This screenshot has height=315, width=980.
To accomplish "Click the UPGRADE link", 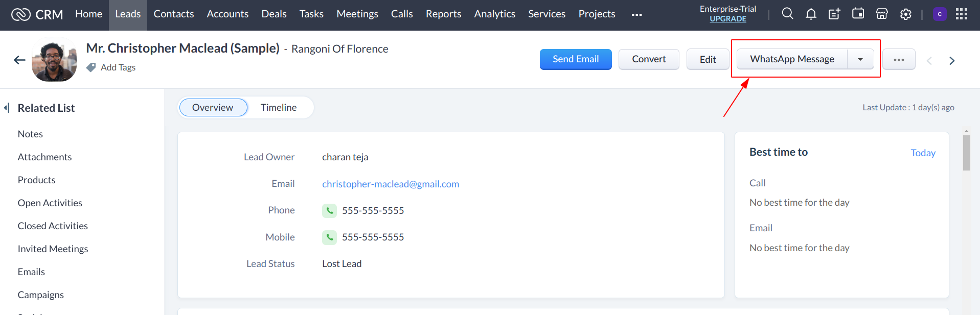I will coord(728,19).
